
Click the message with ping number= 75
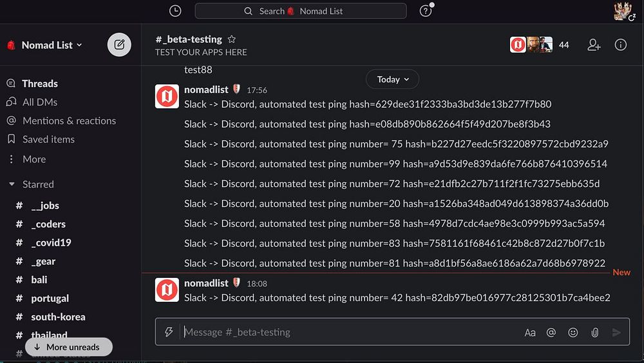396,144
